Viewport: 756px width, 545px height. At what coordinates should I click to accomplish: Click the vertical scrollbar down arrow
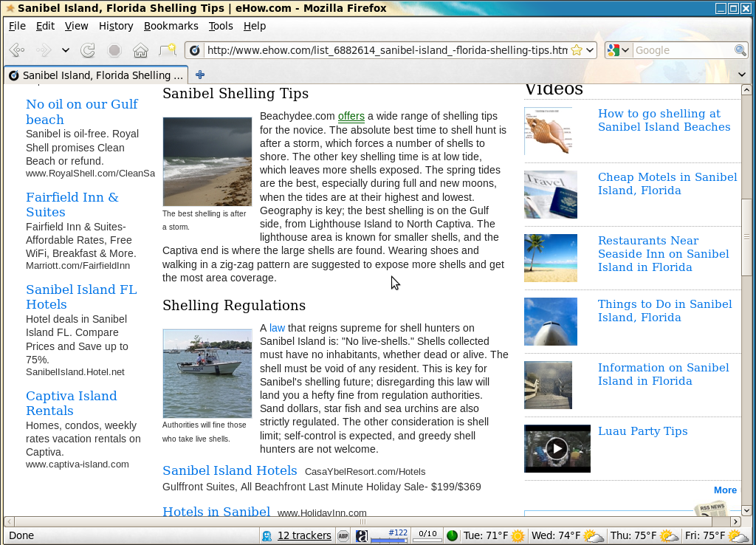(x=746, y=510)
